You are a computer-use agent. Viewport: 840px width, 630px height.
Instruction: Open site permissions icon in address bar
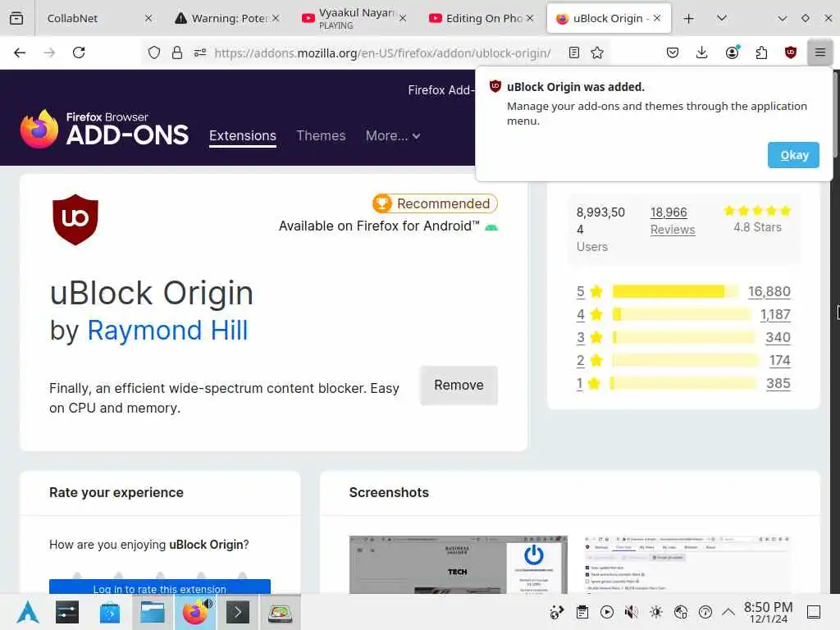200,52
